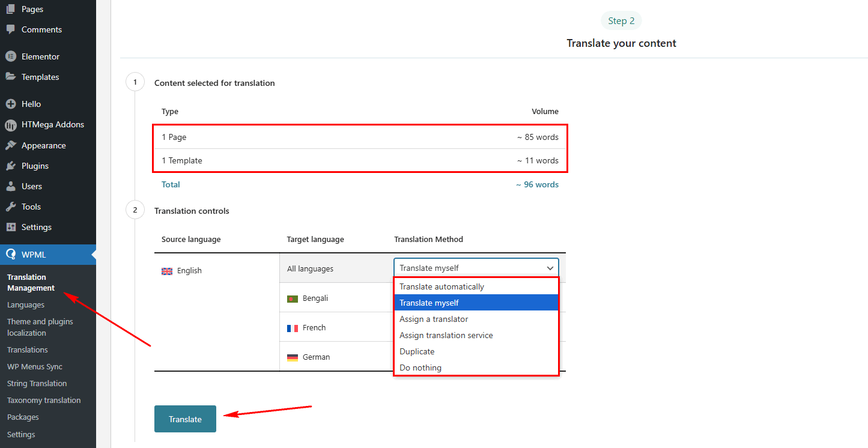Click the Comments speech bubble icon
The width and height of the screenshot is (868, 448).
[x=10, y=29]
